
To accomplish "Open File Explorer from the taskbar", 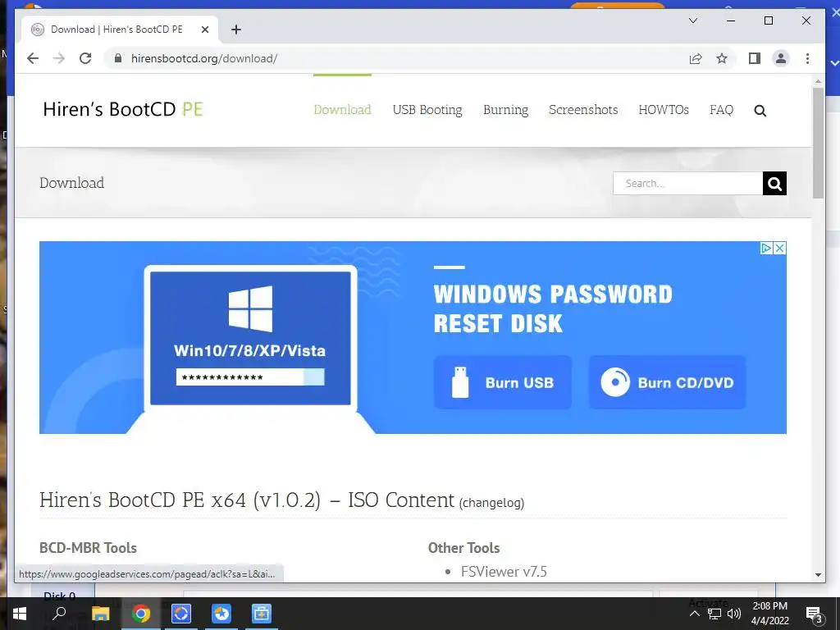I will 100,614.
